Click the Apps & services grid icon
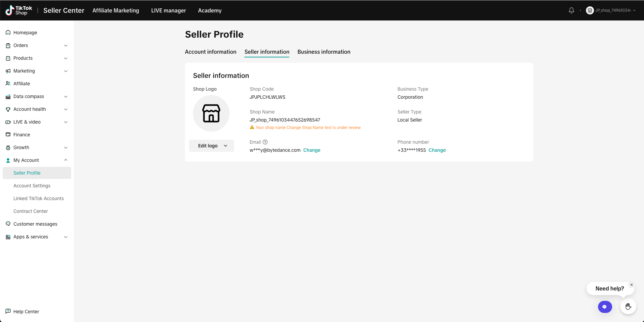The height and width of the screenshot is (322, 644). (8, 237)
